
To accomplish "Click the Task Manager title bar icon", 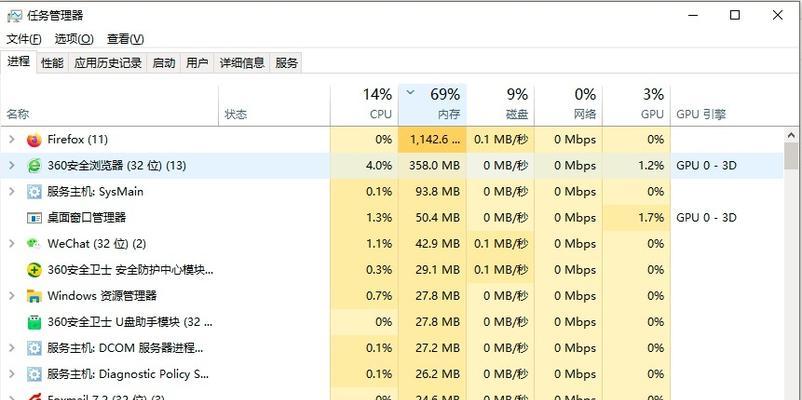I will pyautogui.click(x=14, y=16).
